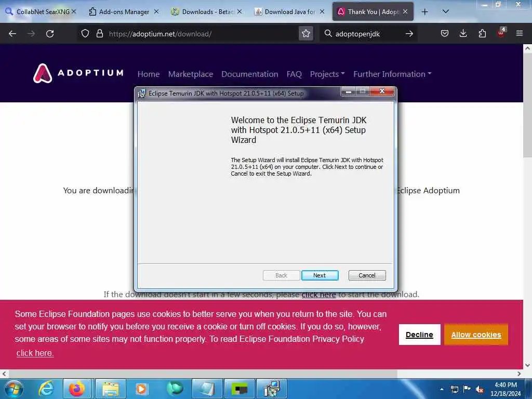
Task: Reload the page with the refresh icon
Action: [50, 34]
